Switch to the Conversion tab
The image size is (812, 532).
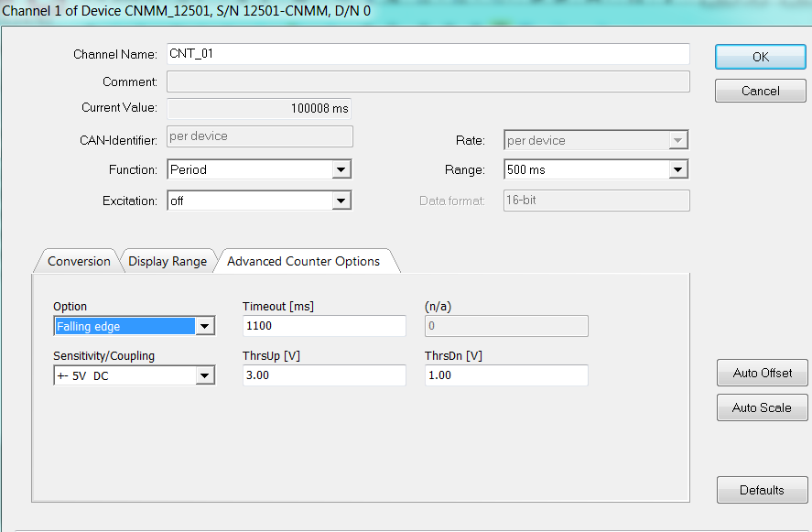click(x=79, y=261)
